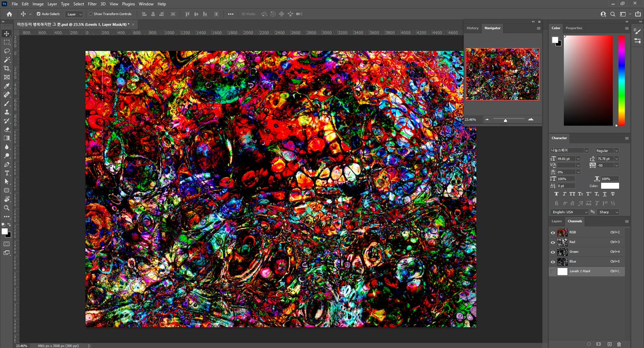Open Auto-Select Layer dropdown
The width and height of the screenshot is (644, 348).
pyautogui.click(x=74, y=14)
